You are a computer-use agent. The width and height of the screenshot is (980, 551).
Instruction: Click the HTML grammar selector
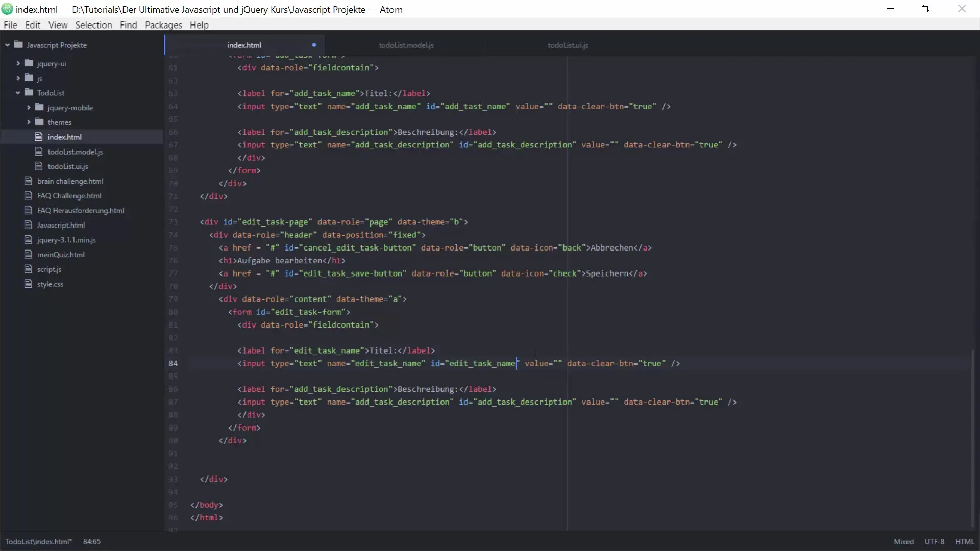[965, 541]
